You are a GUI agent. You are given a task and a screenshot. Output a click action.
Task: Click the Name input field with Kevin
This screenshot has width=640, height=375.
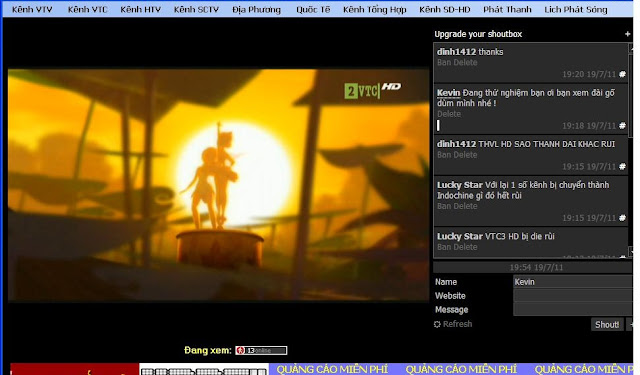pyautogui.click(x=572, y=282)
